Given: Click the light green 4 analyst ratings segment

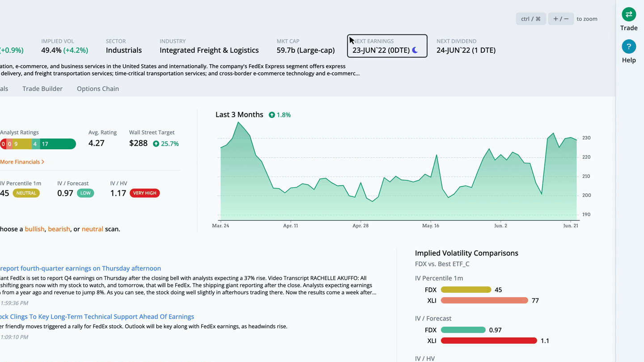Looking at the screenshot, I should point(35,144).
